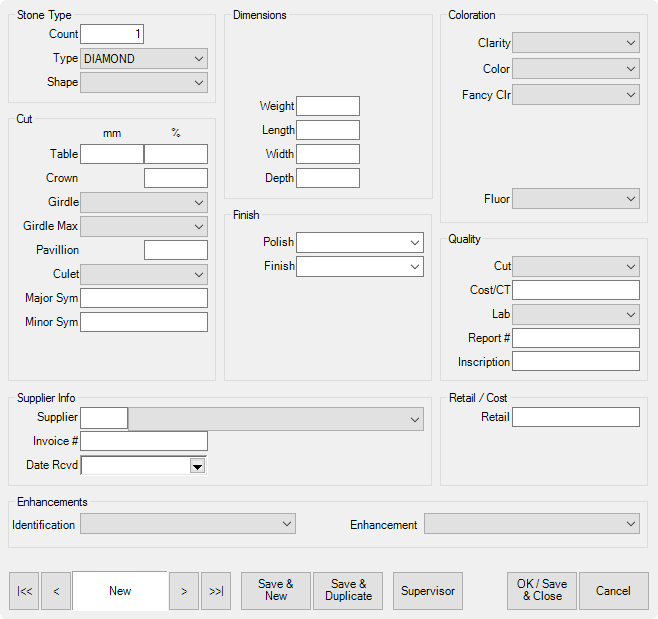
Task: Expand the Identification dropdown
Action: point(286,524)
